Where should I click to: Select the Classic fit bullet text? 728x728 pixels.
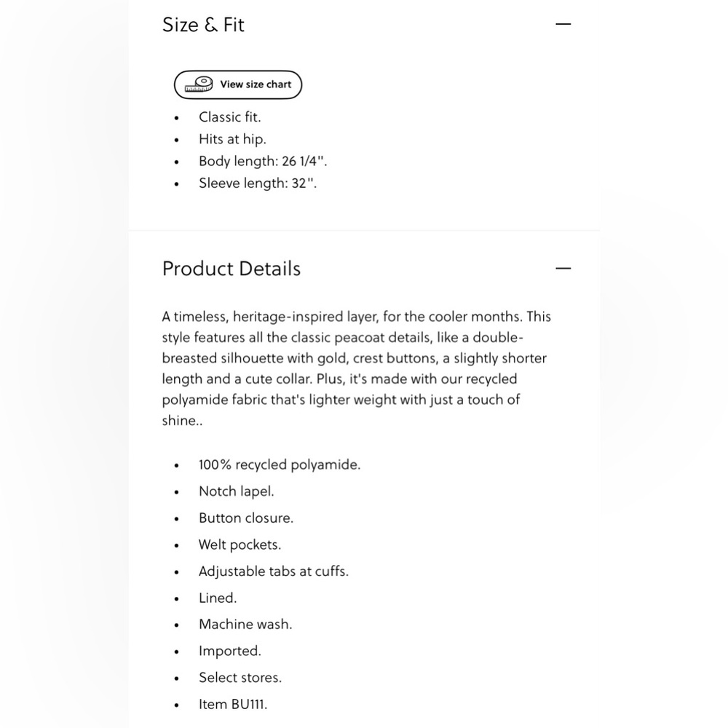click(230, 117)
